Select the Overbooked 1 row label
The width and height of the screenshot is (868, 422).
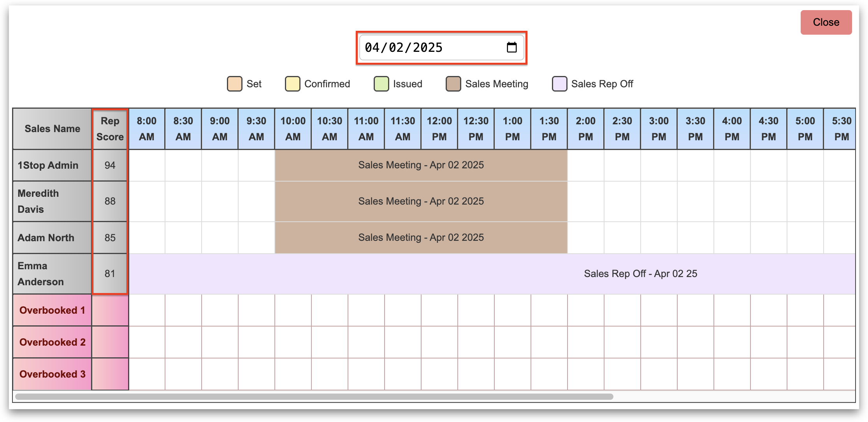[x=52, y=310]
